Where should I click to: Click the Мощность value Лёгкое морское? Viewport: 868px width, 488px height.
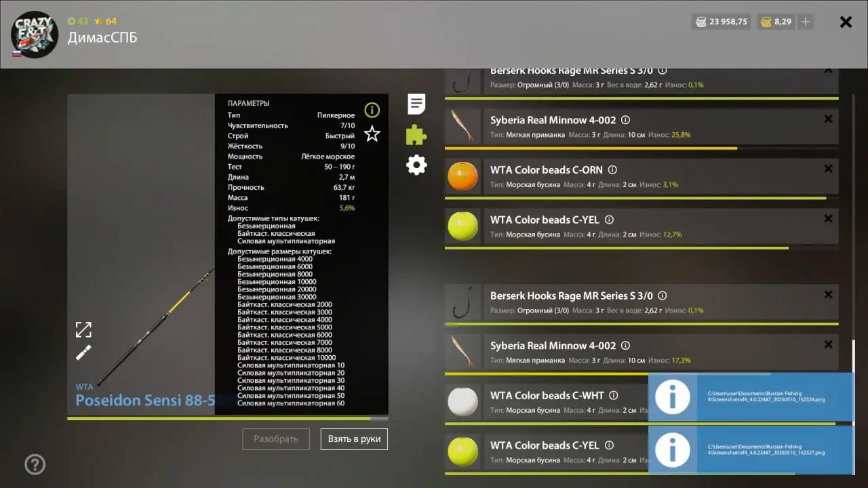pos(328,157)
